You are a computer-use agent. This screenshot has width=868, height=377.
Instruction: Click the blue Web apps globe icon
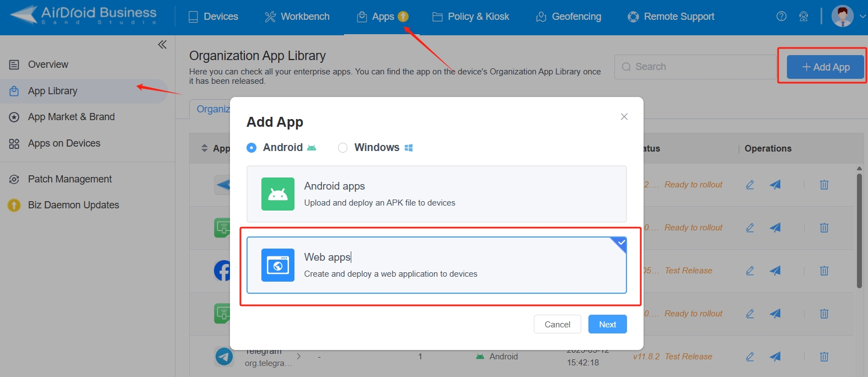point(278,265)
